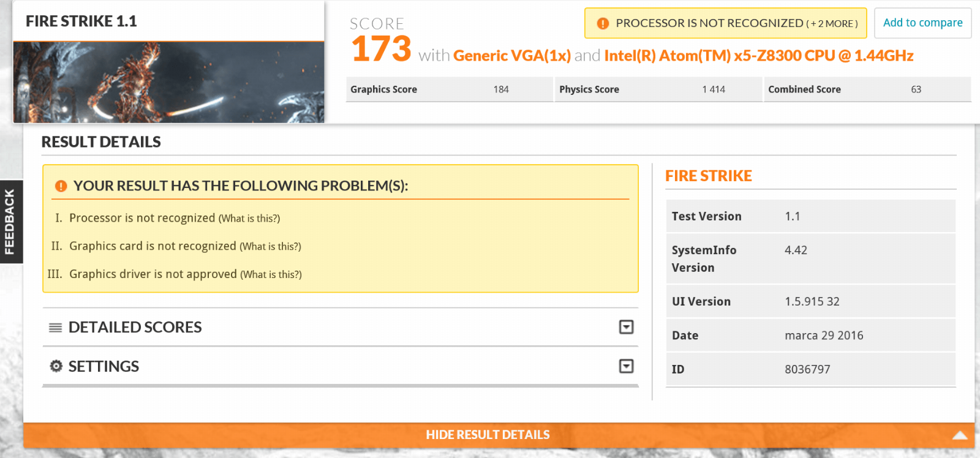The image size is (980, 458).
Task: Click the Add to compare button
Action: pos(922,23)
